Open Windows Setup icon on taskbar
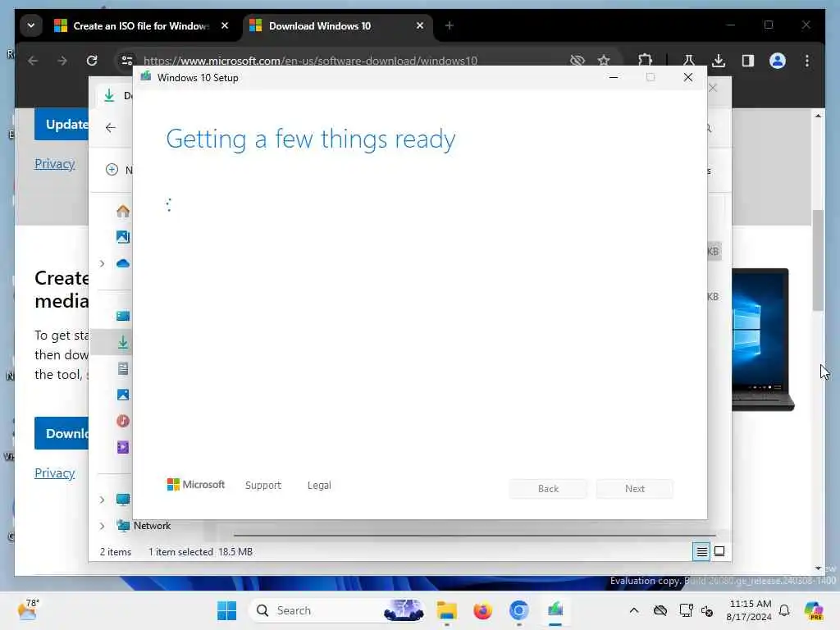This screenshot has height=630, width=840. (555, 610)
